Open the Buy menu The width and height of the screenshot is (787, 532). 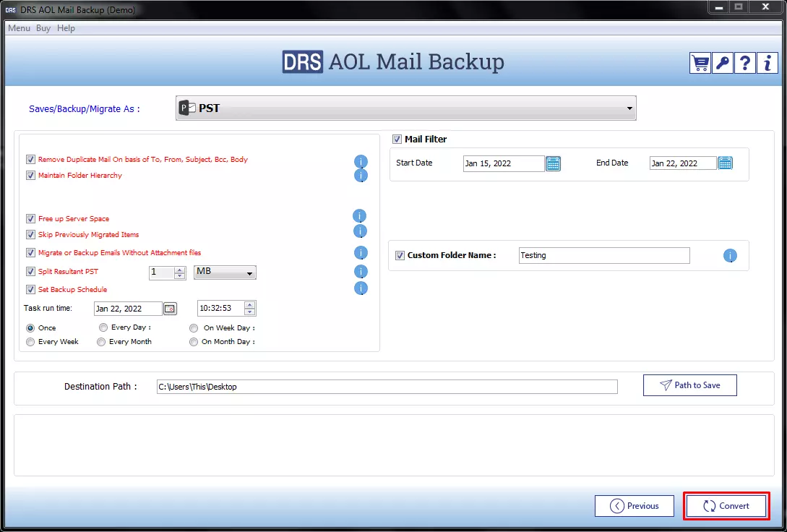tap(43, 28)
